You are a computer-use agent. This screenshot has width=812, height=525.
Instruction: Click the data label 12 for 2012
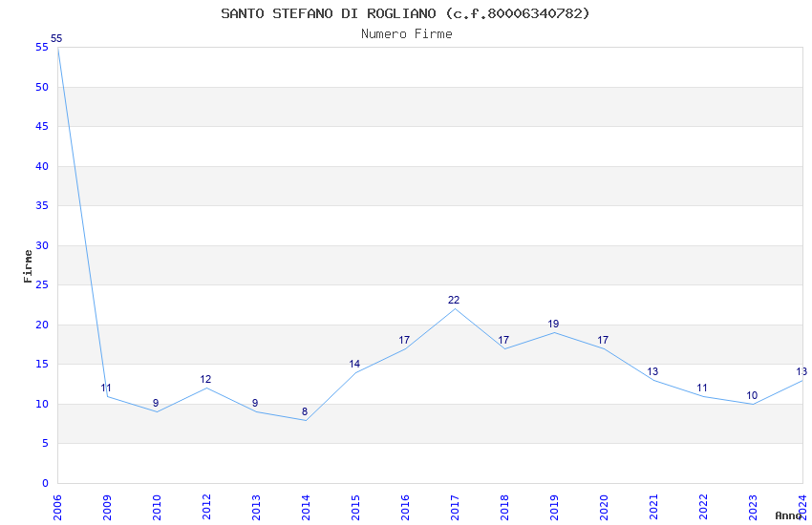205,379
